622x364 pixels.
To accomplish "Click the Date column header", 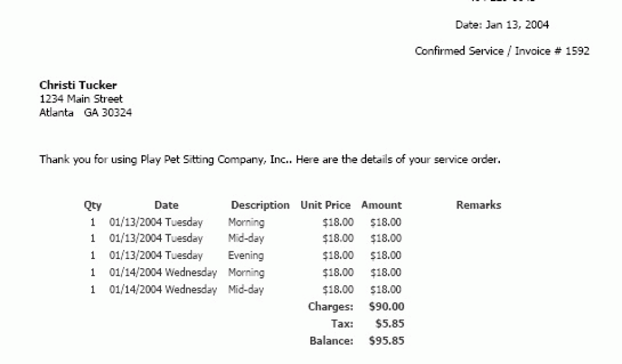I will click(x=166, y=205).
